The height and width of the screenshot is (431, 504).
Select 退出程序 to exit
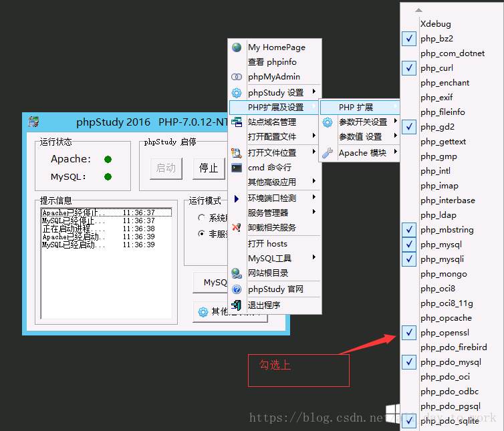pos(275,305)
